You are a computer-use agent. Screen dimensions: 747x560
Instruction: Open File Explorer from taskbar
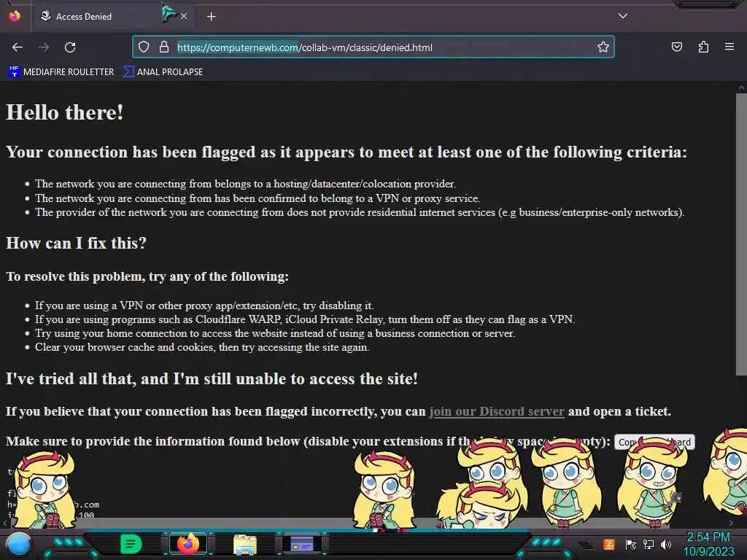(245, 545)
